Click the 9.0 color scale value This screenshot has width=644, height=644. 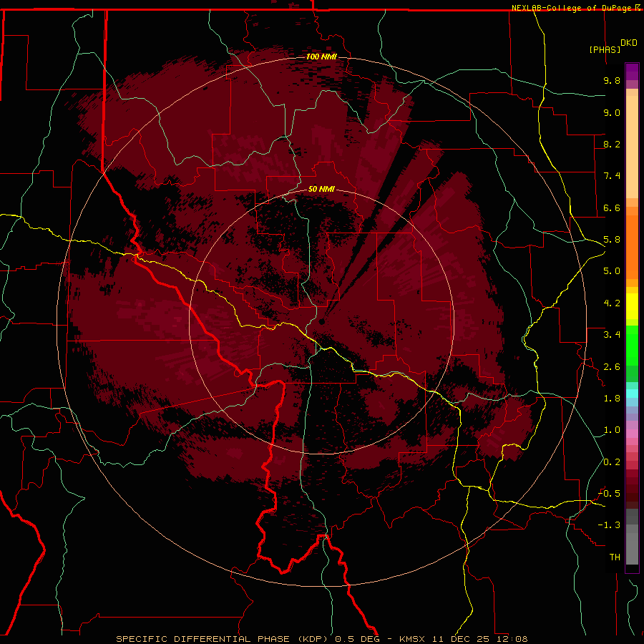click(x=612, y=112)
